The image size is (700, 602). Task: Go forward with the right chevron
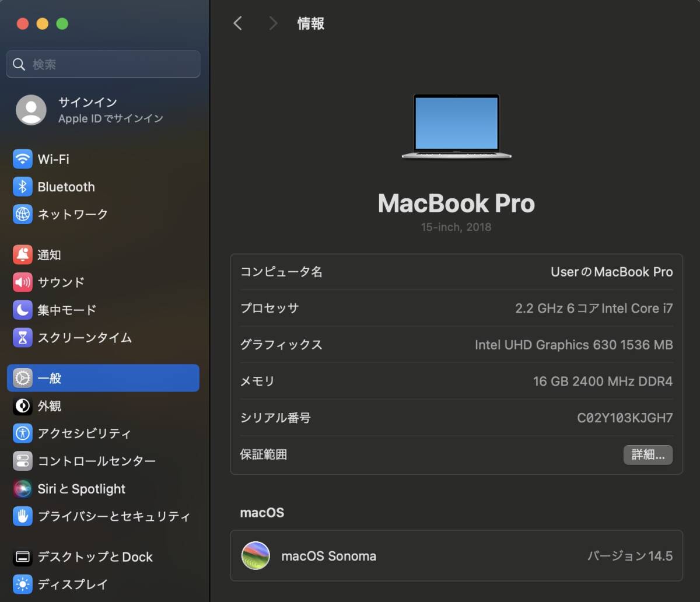point(273,23)
